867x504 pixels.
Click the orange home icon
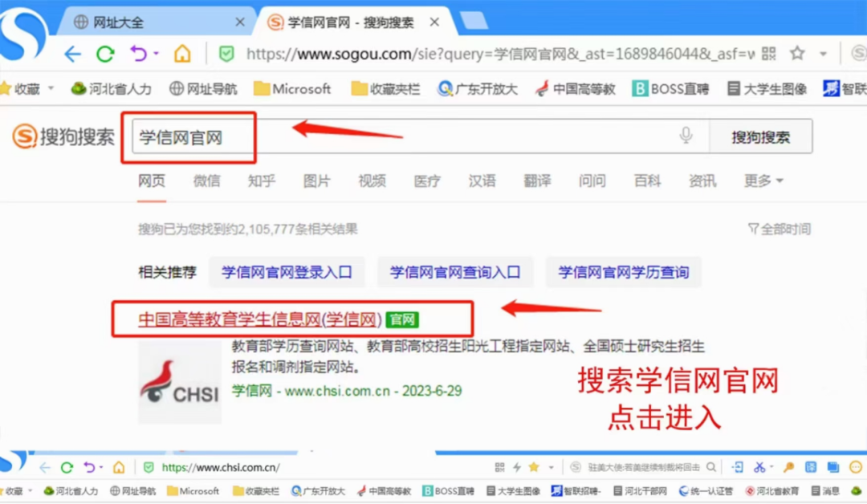[x=183, y=54]
